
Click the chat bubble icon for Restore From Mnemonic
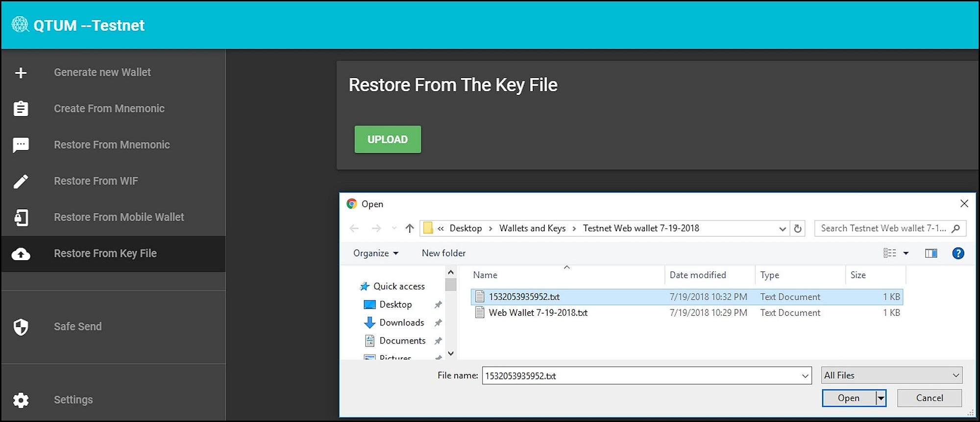click(21, 145)
